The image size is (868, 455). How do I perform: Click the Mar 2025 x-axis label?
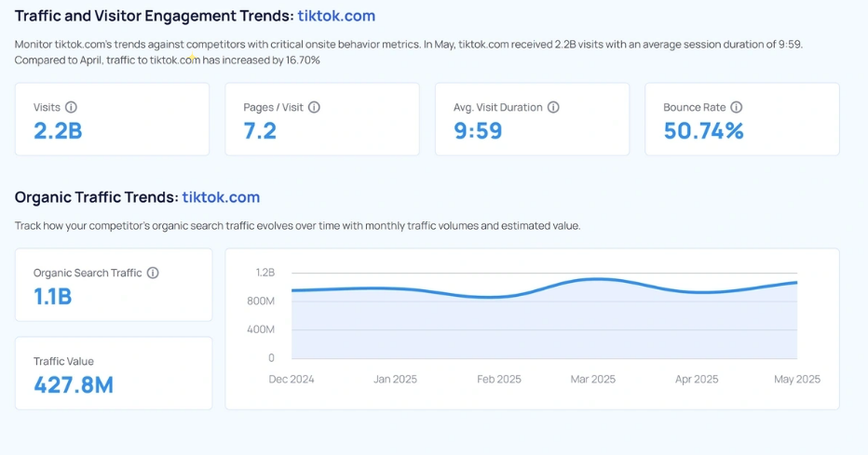pos(592,379)
